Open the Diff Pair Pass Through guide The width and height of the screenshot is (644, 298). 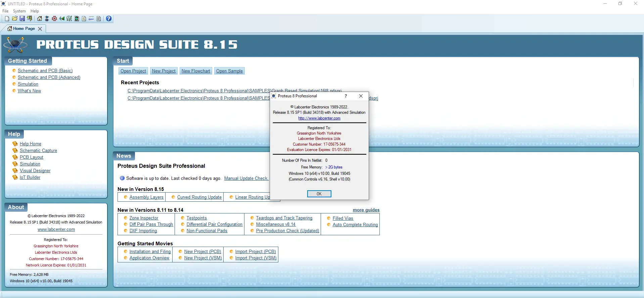pyautogui.click(x=151, y=224)
